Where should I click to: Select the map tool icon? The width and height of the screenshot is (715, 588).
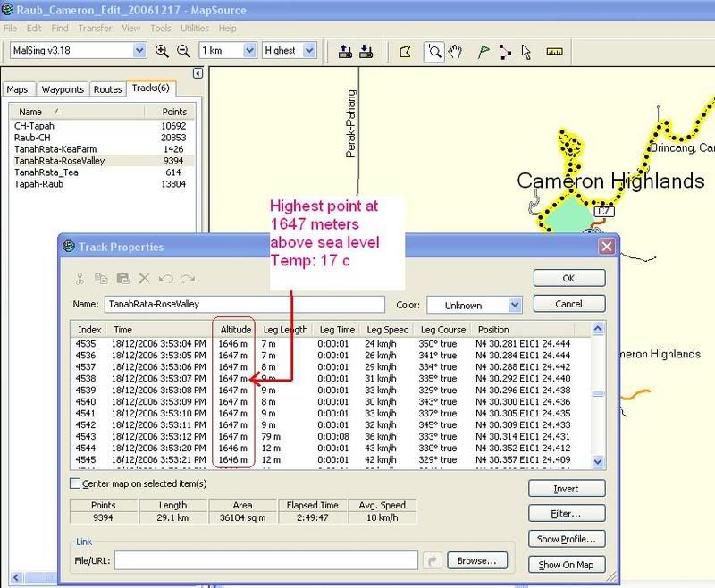[x=405, y=51]
